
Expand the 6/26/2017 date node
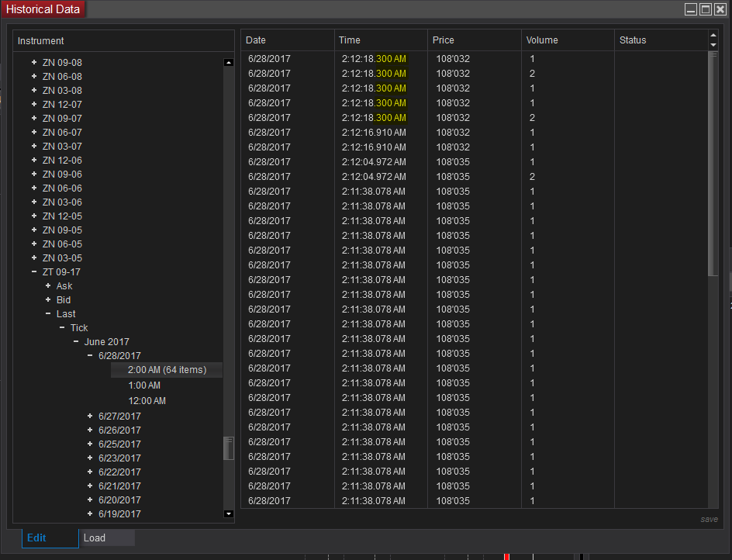pyautogui.click(x=90, y=430)
